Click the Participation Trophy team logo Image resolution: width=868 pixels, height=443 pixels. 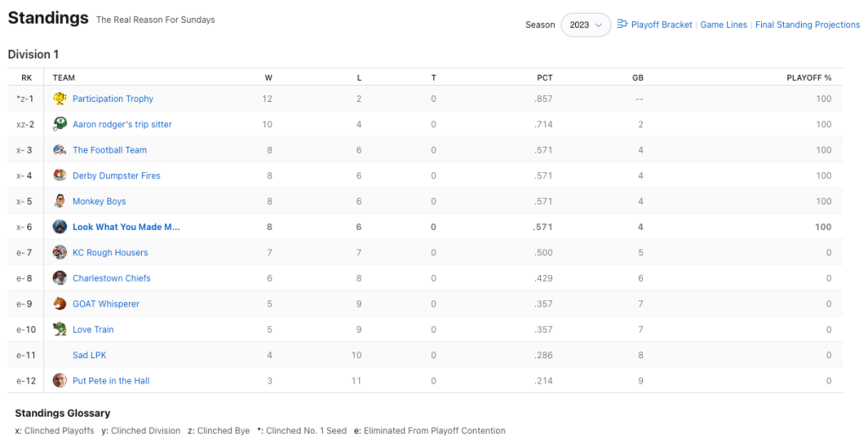tap(59, 98)
